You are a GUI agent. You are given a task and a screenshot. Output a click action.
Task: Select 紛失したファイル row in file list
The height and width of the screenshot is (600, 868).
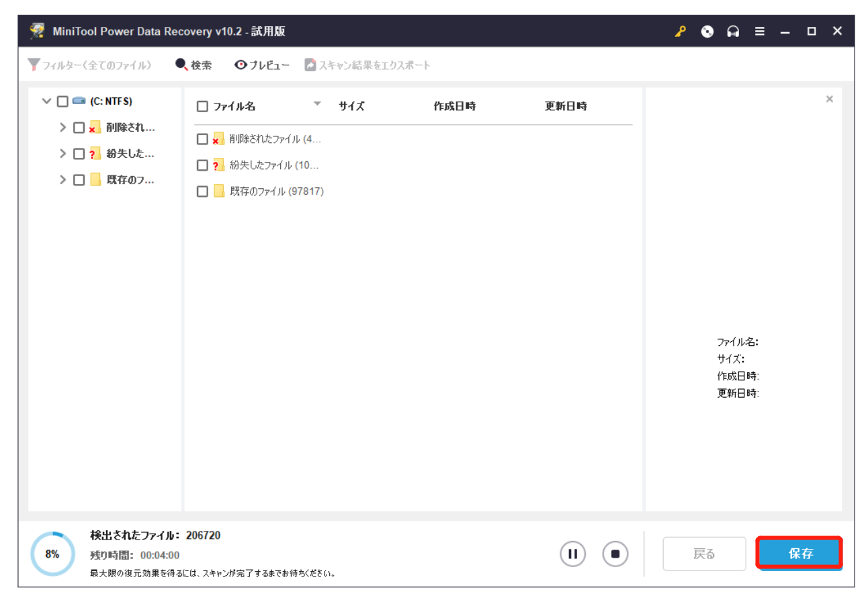click(x=413, y=165)
